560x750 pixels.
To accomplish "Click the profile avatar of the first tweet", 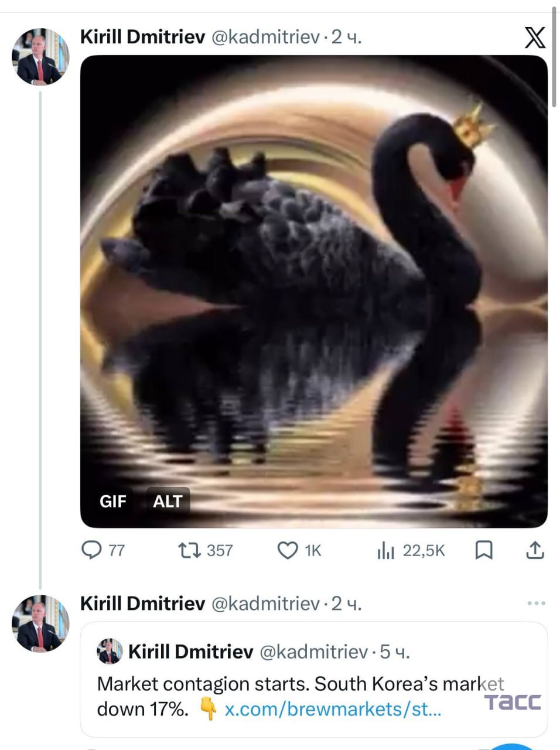I will (40, 57).
